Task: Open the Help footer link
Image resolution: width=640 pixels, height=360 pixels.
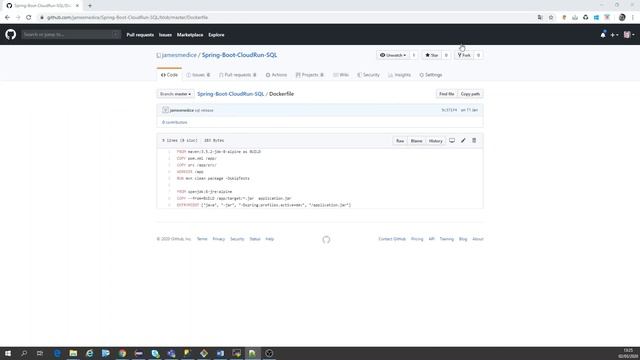Action: tap(270, 239)
